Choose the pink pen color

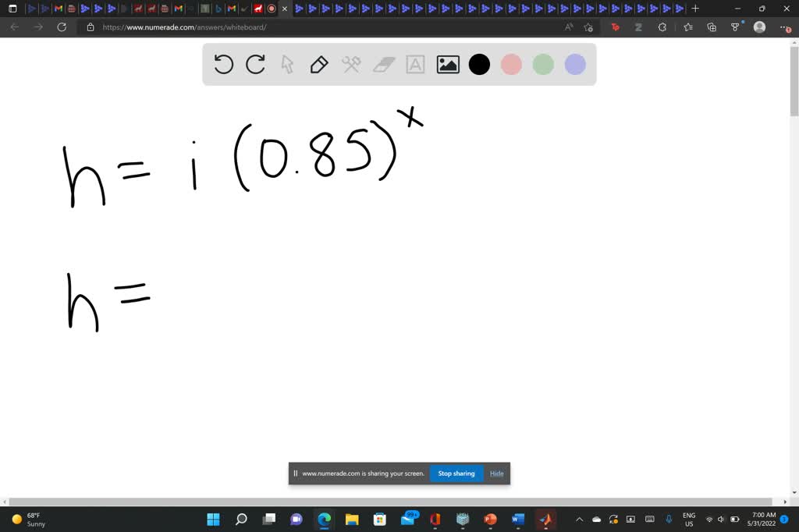tap(511, 65)
